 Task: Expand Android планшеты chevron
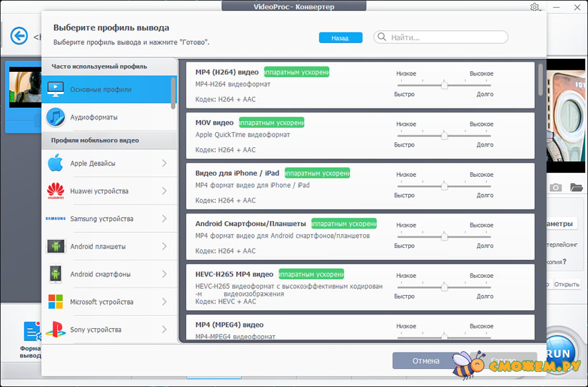pos(164,246)
